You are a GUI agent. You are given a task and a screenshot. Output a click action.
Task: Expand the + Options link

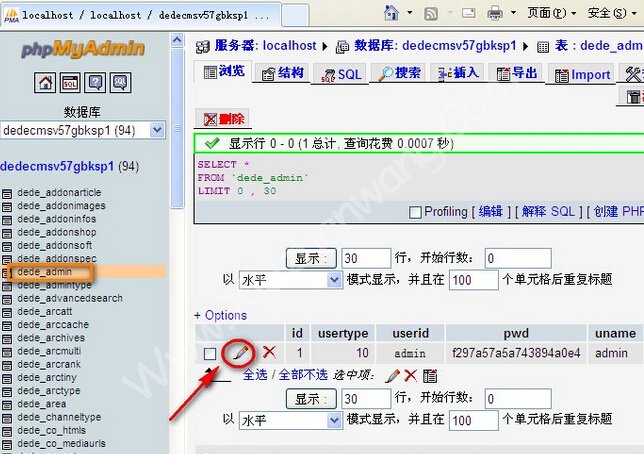click(220, 315)
